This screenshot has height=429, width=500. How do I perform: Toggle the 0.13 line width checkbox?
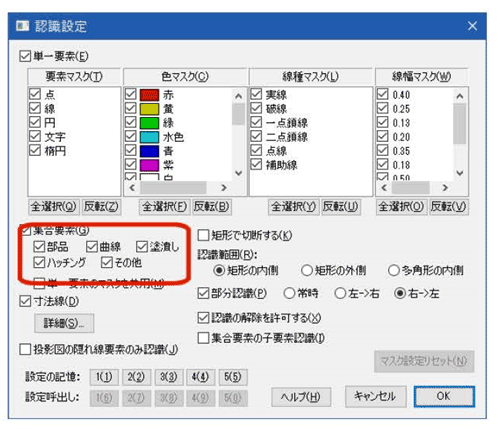point(383,122)
